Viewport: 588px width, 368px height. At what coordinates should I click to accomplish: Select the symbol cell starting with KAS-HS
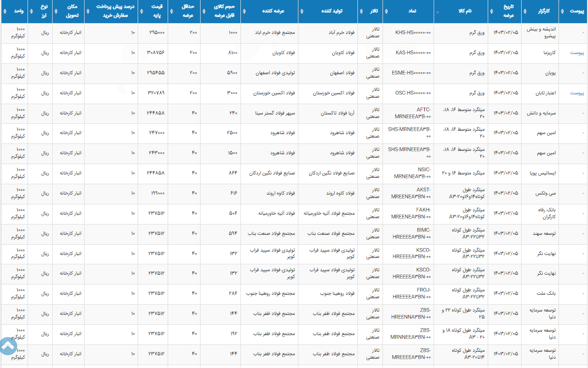[413, 53]
